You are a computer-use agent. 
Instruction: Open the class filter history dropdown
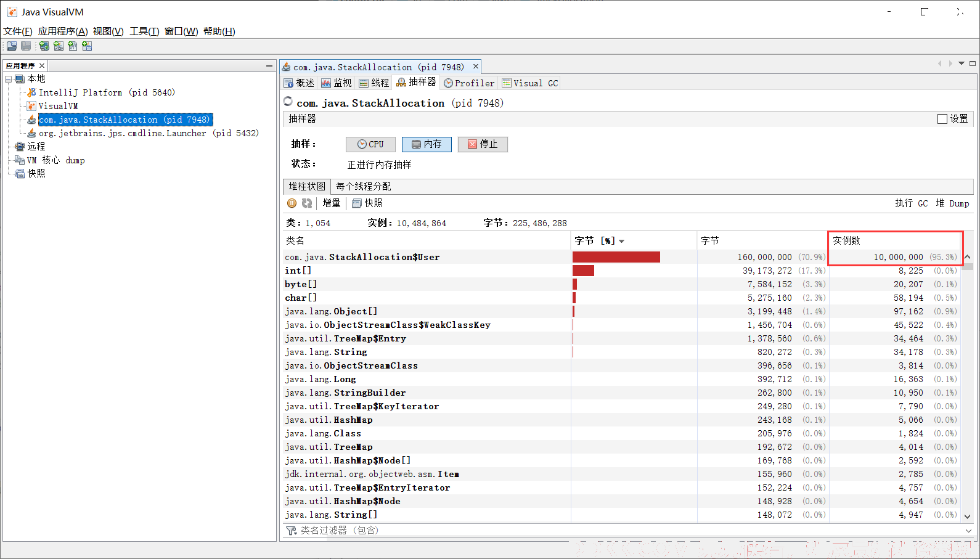(x=968, y=531)
